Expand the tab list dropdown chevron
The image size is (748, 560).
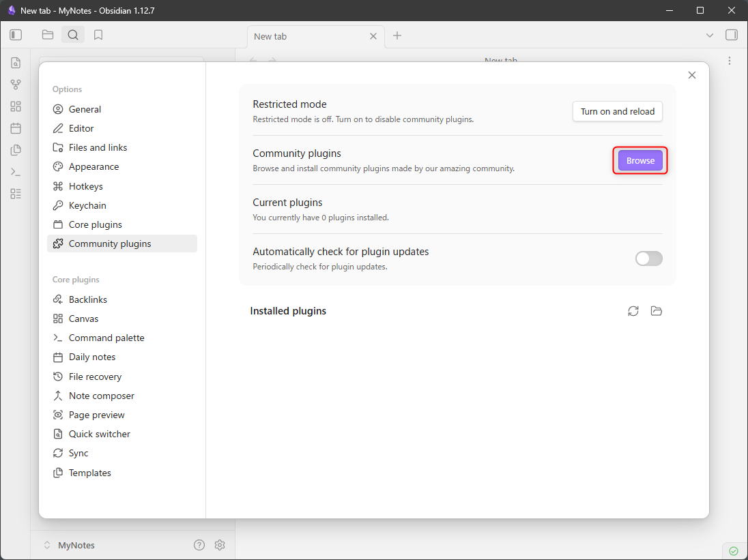(710, 35)
